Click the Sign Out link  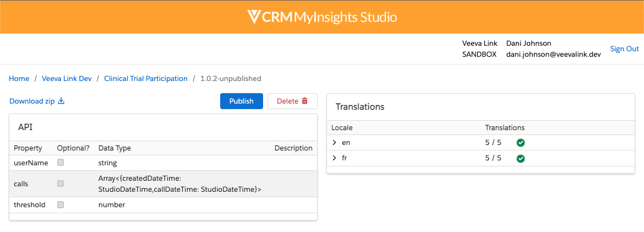coord(624,49)
